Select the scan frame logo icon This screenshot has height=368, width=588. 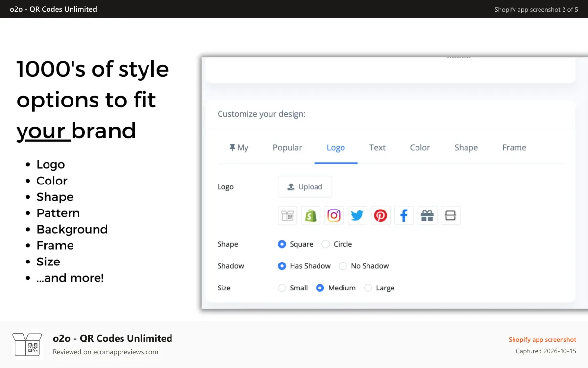(450, 215)
